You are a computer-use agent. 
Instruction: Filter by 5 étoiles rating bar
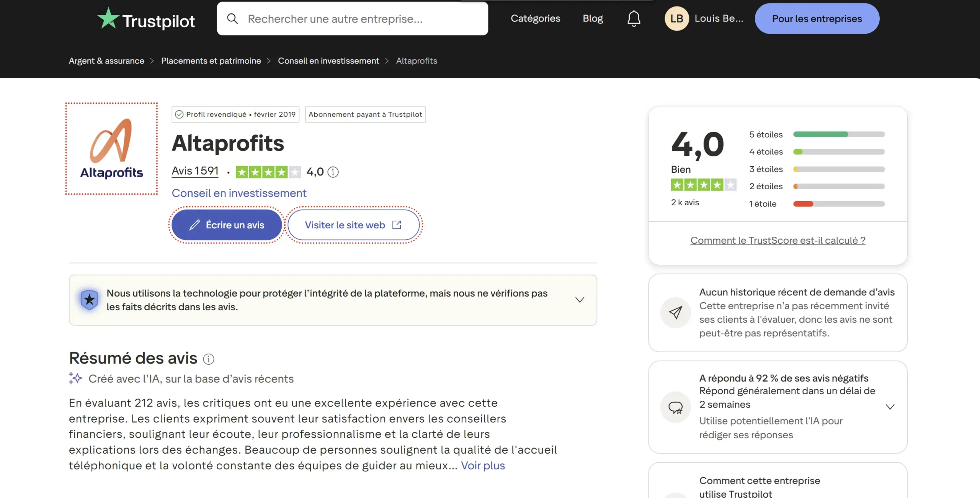coord(817,134)
